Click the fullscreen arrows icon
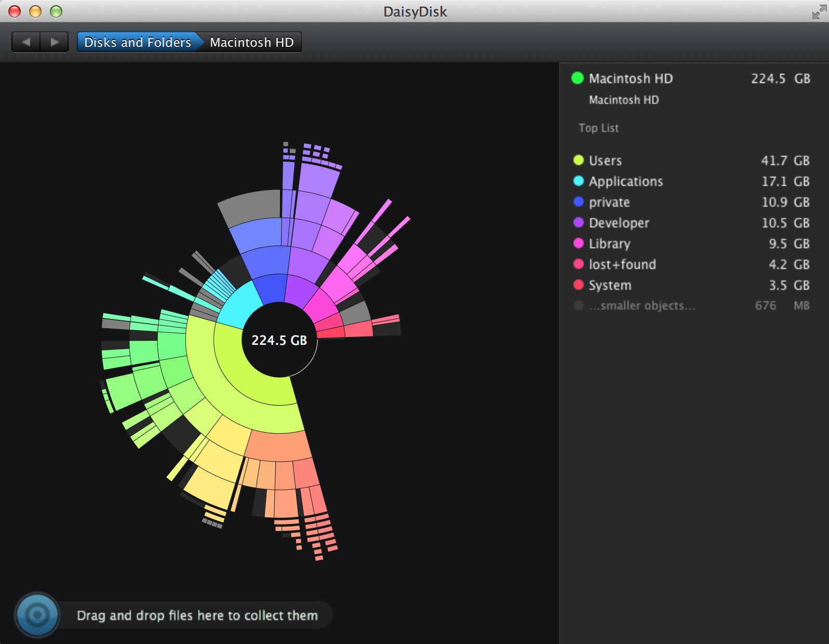The image size is (829, 644). (819, 11)
